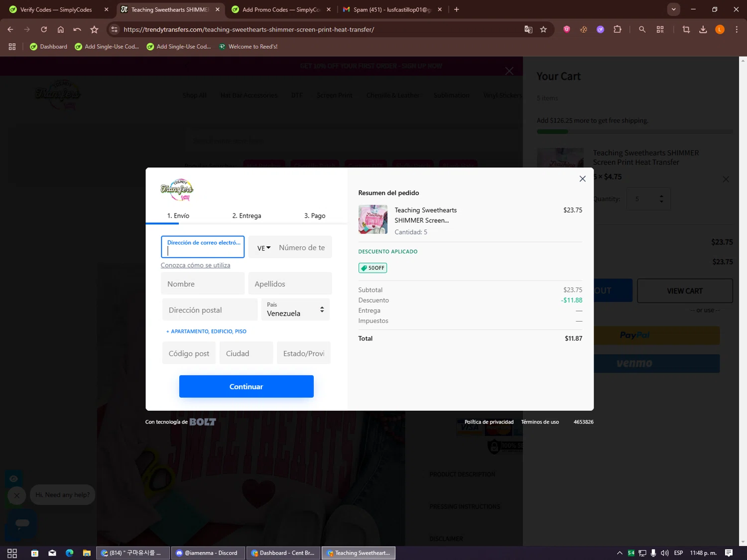Switch to Add Promo Codes tab
Image resolution: width=747 pixels, height=560 pixels.
pos(281,9)
